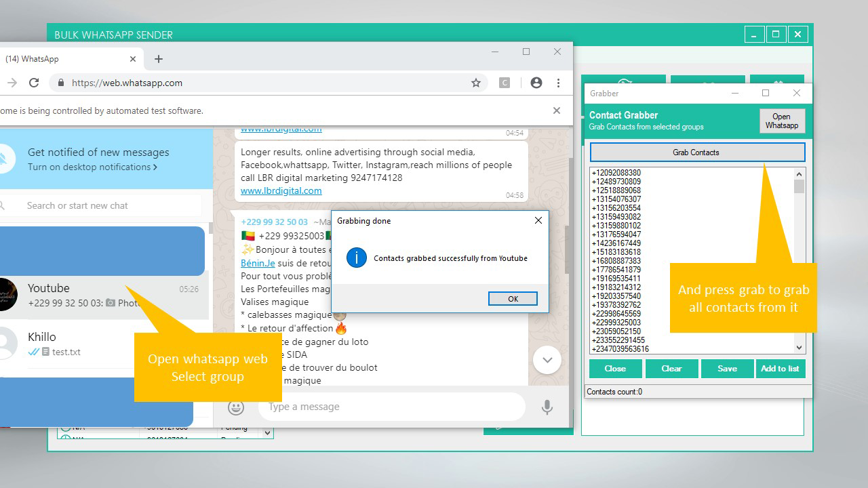This screenshot has height=488, width=868.
Task: Click the Type a message field
Action: point(391,407)
